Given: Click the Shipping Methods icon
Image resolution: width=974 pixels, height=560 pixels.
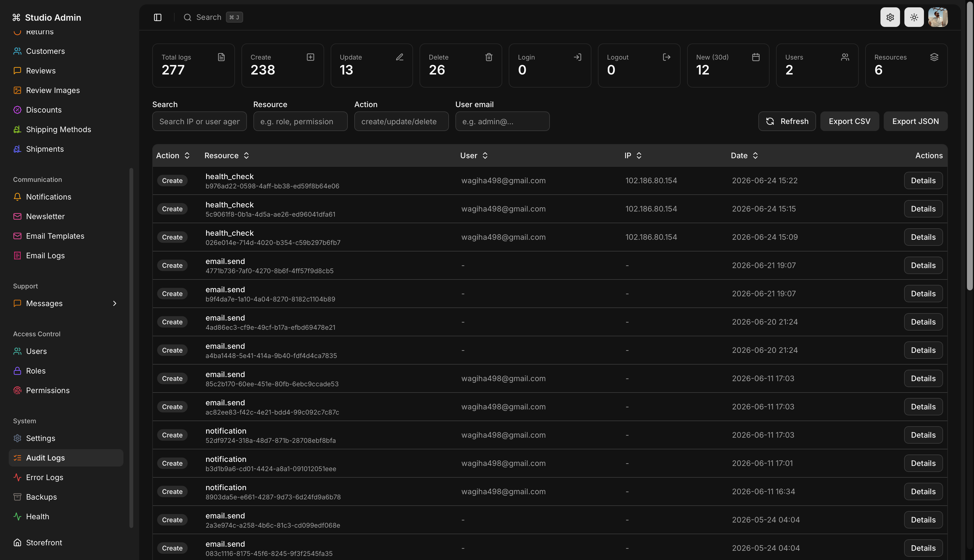Looking at the screenshot, I should [x=17, y=130].
